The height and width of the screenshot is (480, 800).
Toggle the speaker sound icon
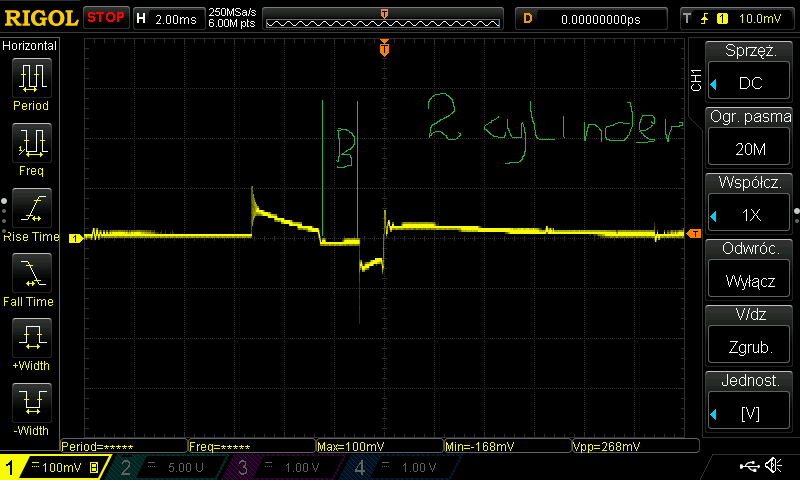click(773, 465)
